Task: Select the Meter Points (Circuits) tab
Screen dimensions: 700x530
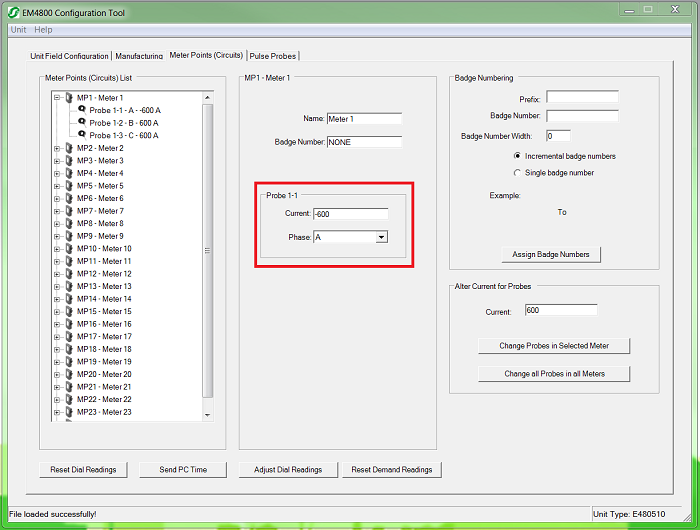Action: (206, 55)
